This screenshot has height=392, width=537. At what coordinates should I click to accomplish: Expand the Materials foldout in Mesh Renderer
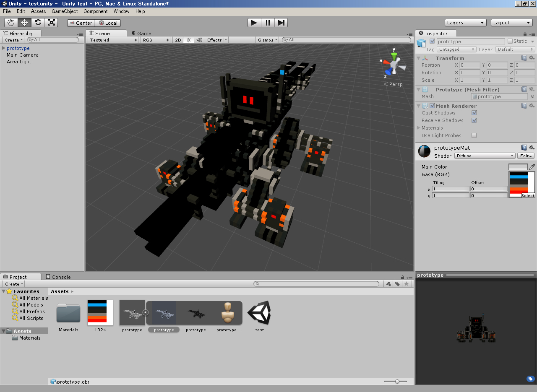[x=419, y=128]
